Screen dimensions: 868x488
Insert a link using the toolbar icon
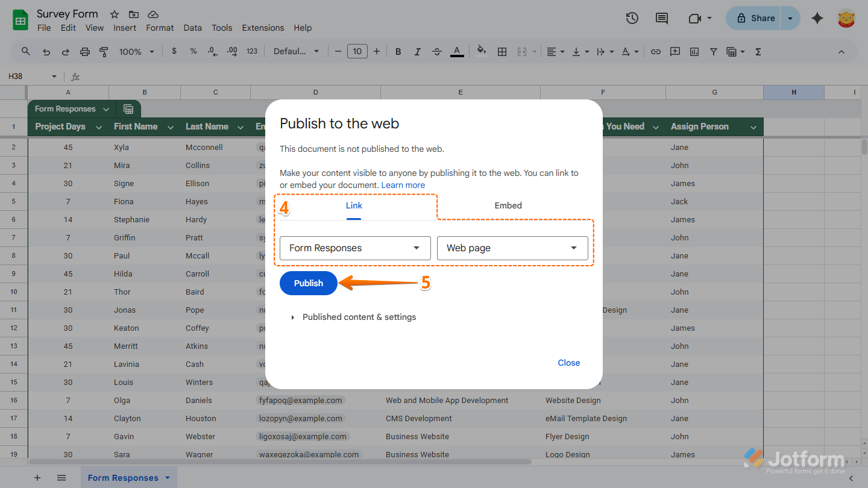coord(655,51)
